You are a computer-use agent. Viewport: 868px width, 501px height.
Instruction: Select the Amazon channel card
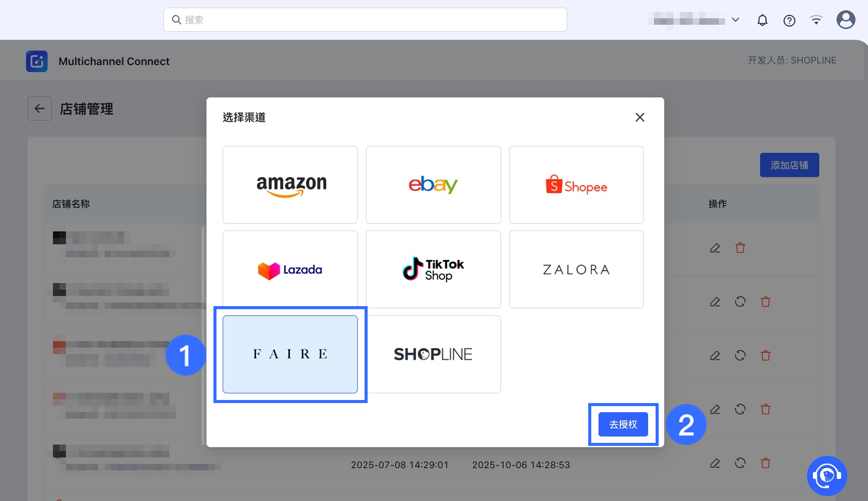(290, 185)
